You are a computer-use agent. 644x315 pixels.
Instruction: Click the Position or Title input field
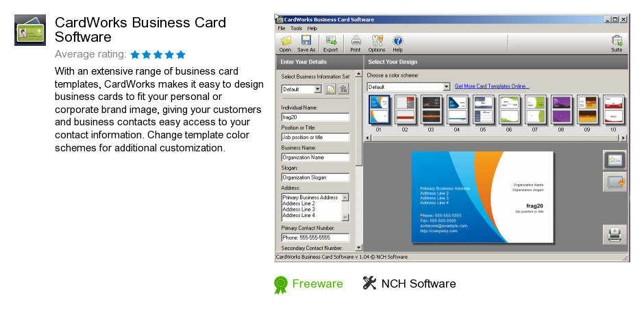(315, 137)
